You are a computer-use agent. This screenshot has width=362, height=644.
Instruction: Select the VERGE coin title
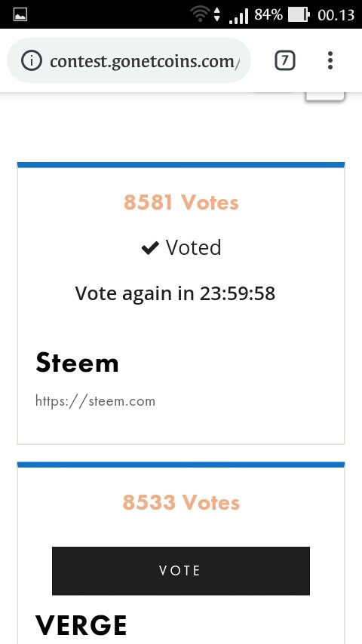point(81,625)
